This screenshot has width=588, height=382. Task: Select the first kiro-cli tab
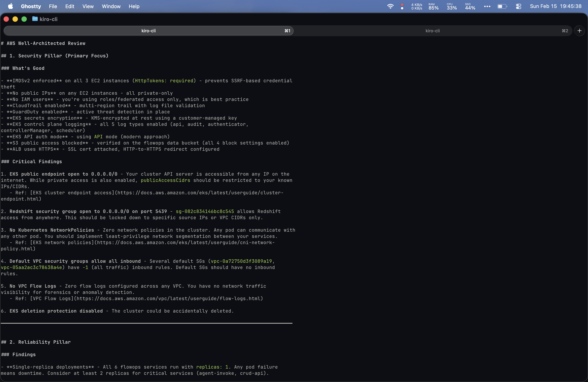(x=149, y=31)
